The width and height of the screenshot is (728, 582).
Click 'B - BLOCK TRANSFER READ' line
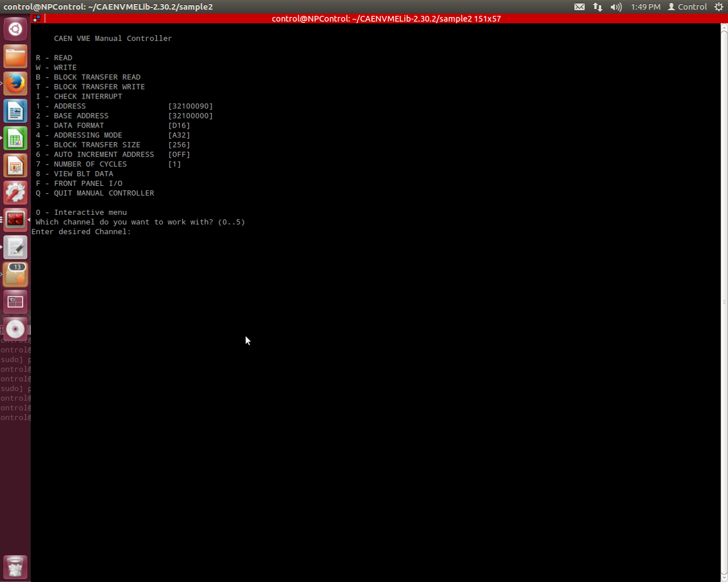88,77
